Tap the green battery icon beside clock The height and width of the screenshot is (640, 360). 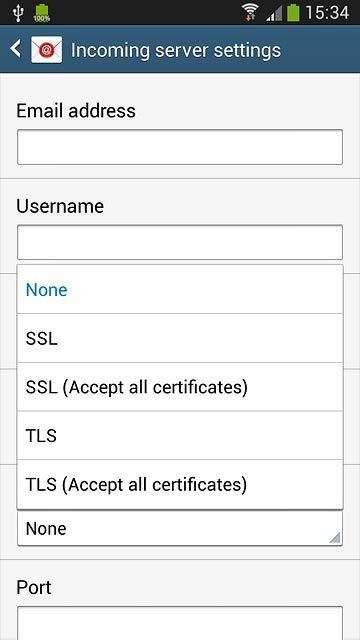point(293,12)
